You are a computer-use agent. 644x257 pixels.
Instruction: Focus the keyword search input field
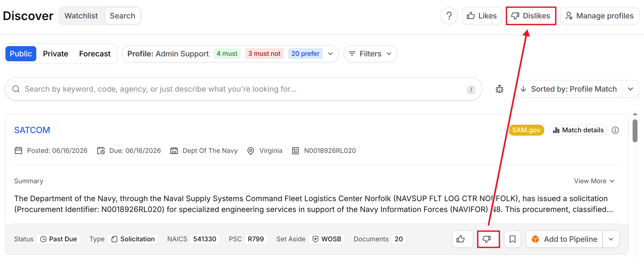coord(243,89)
